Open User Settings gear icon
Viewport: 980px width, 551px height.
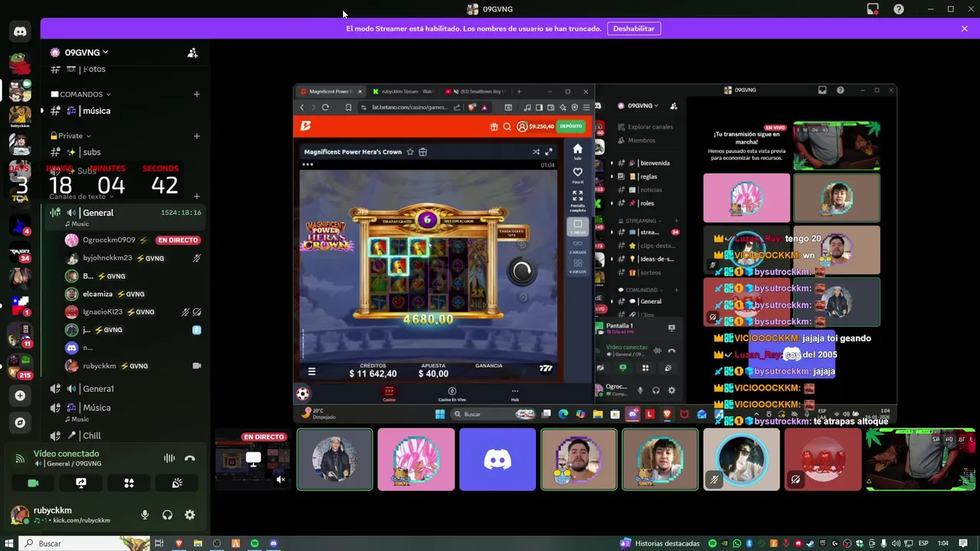pyautogui.click(x=190, y=515)
